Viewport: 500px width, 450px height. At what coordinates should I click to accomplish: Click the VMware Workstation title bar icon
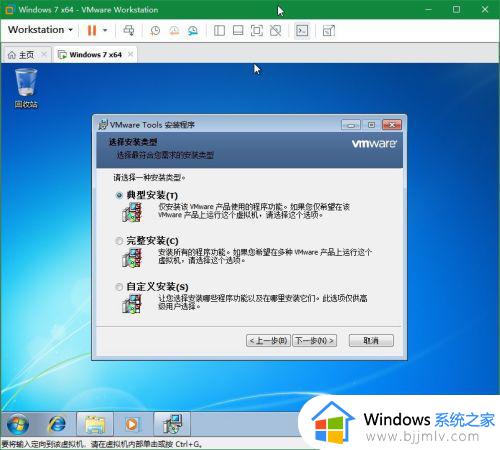9,10
